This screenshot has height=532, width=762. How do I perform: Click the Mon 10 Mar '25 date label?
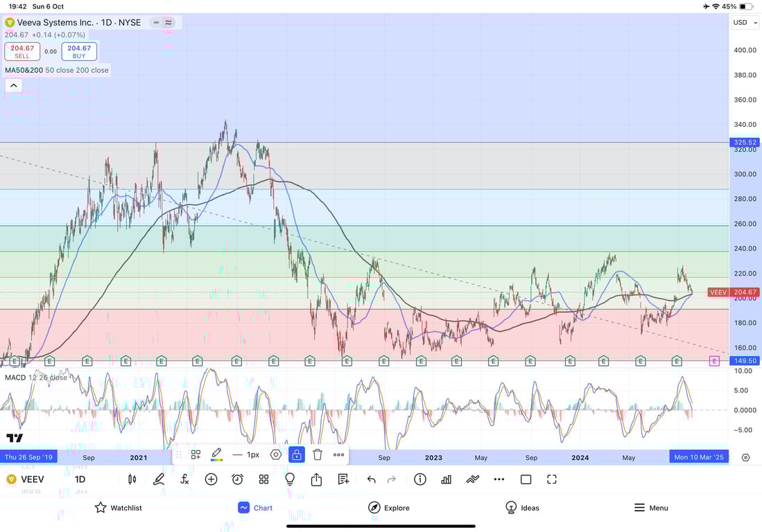(x=699, y=457)
